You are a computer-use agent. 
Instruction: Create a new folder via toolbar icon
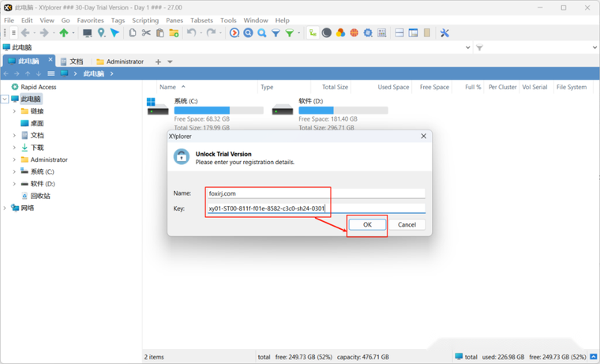(174, 33)
